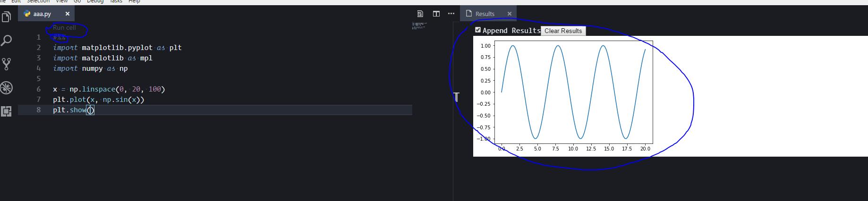Click the open preview icon in editor toolbar
Screen dimensions: 868x201
point(420,14)
